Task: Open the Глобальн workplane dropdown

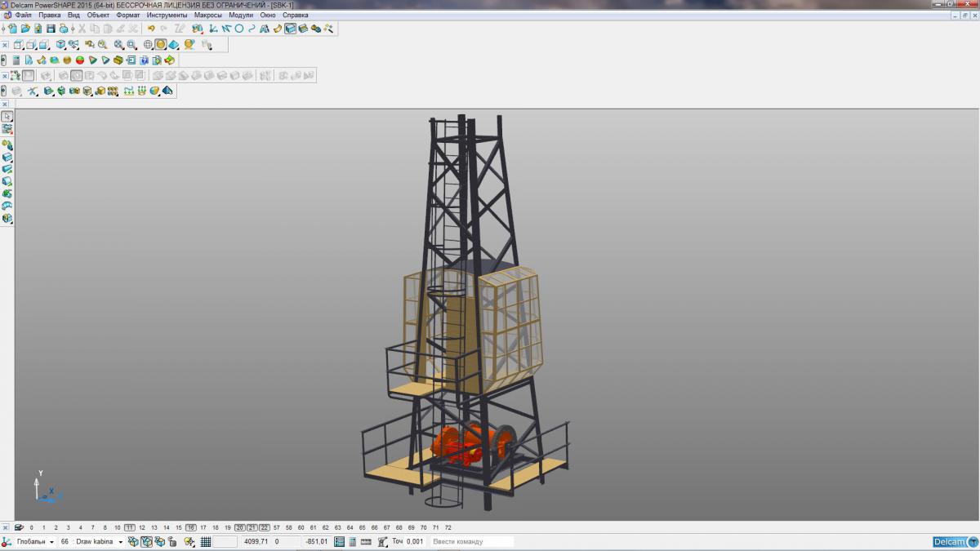Action: 51,541
